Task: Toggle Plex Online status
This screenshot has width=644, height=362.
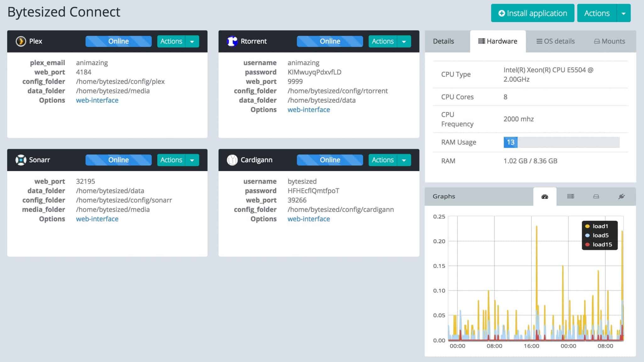Action: tap(118, 41)
